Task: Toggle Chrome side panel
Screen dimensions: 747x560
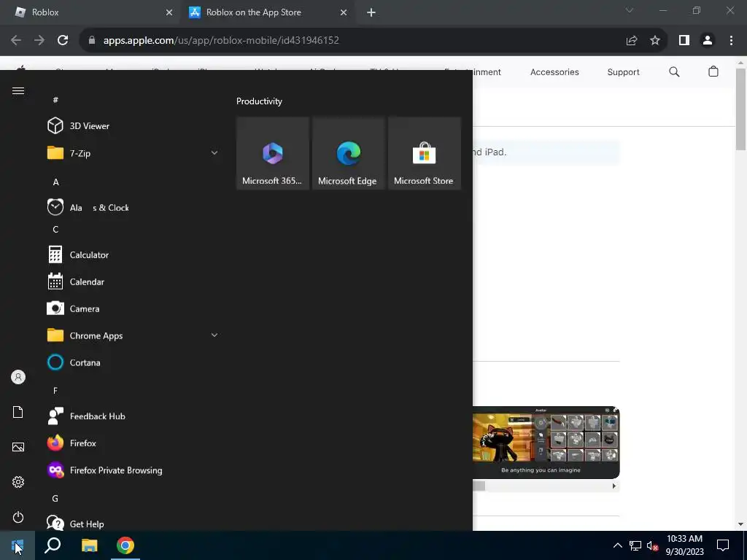Action: [684, 41]
